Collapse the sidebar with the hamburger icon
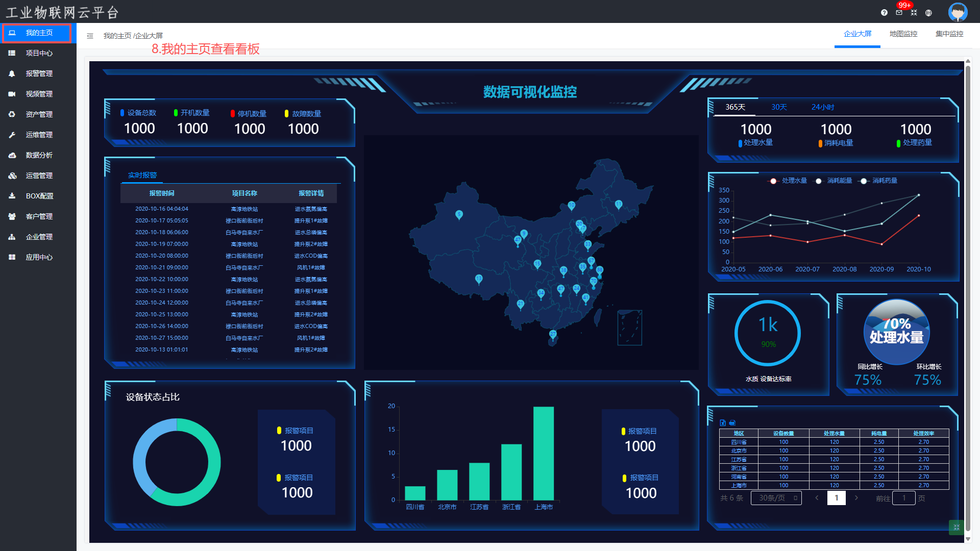 coord(90,36)
